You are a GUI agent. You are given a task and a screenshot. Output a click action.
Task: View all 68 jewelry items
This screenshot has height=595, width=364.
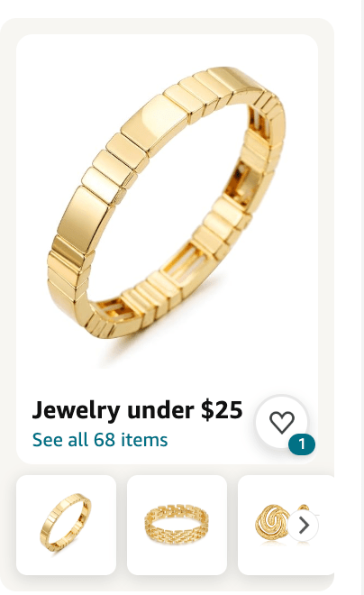point(100,440)
